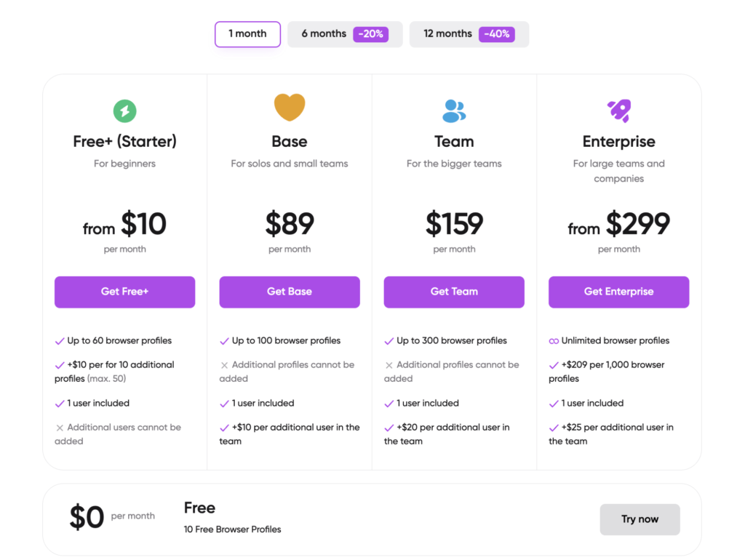Switch to 6 months billing
The width and height of the screenshot is (745, 560).
(324, 34)
